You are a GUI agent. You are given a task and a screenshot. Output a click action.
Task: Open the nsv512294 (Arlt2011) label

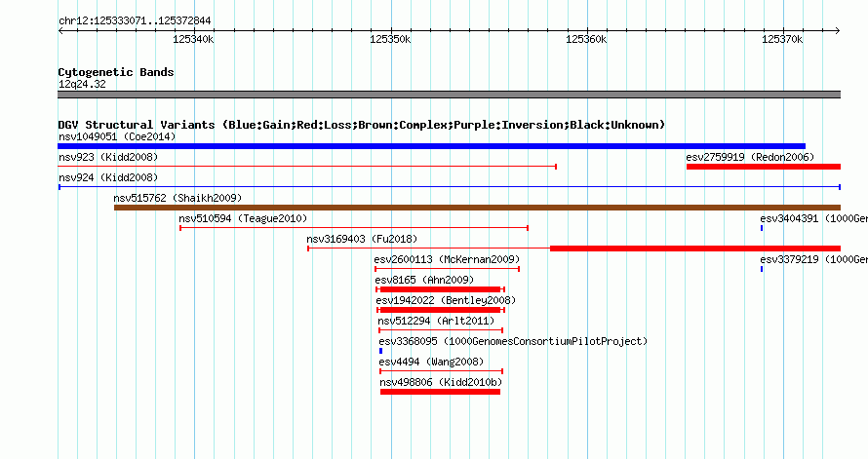pos(436,321)
